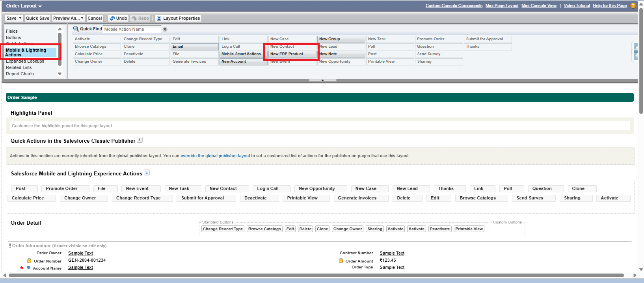Viewport: 644px width, 283px height.
Task: Open the Save button dropdown arrow
Action: tap(20, 18)
